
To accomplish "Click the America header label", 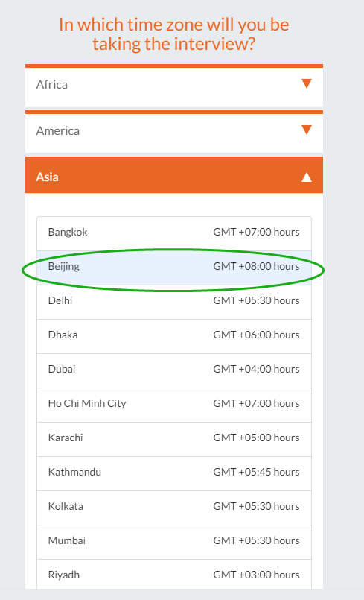I will [58, 131].
